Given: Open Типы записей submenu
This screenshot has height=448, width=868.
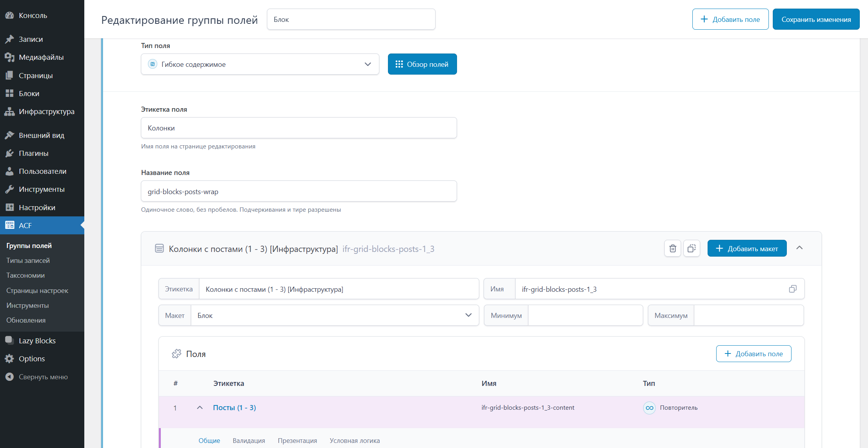Looking at the screenshot, I should (28, 261).
